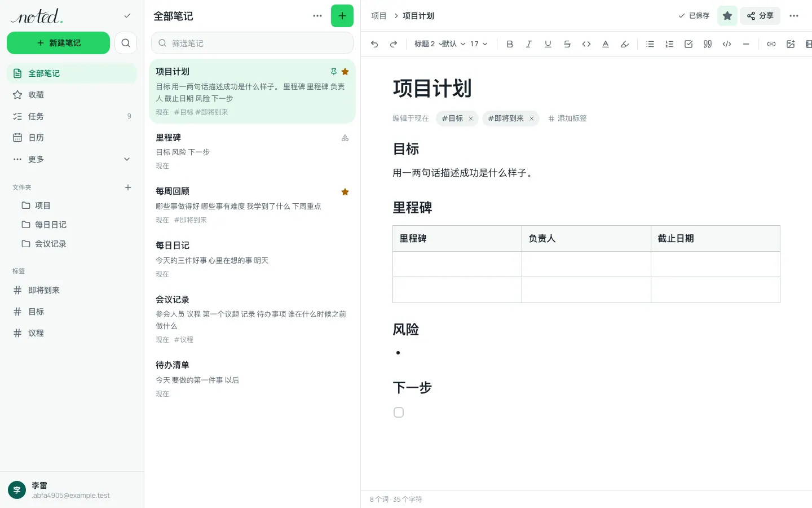Click the 分享 button
The height and width of the screenshot is (508, 812).
[x=760, y=16]
